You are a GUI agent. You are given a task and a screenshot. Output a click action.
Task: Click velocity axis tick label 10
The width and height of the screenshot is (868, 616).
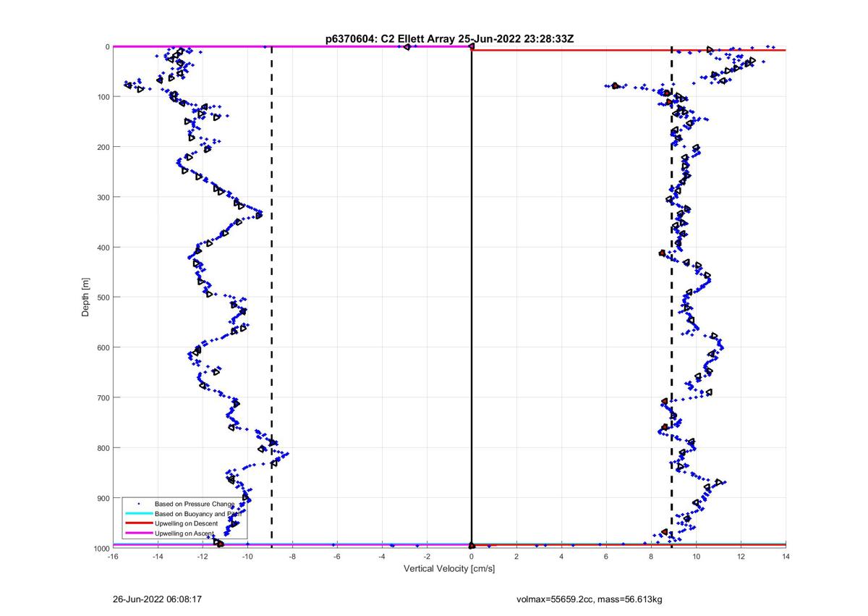point(696,557)
